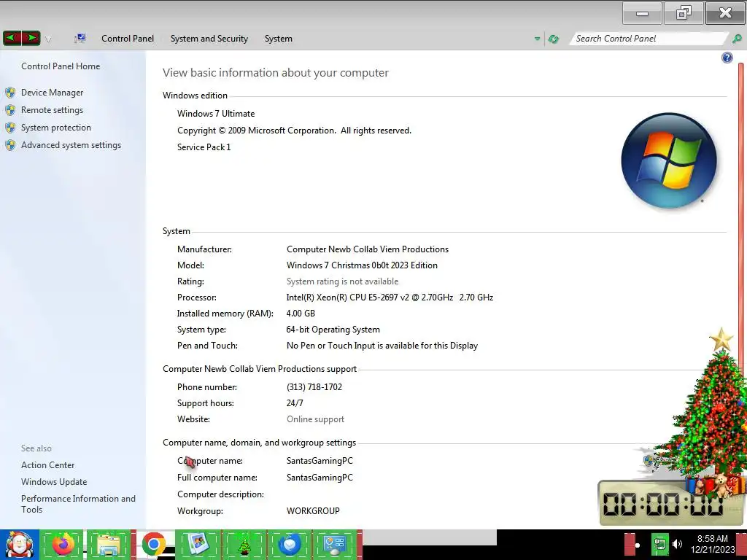Viewport: 747px width, 560px height.
Task: Click the Windows 7 logo image
Action: (669, 160)
